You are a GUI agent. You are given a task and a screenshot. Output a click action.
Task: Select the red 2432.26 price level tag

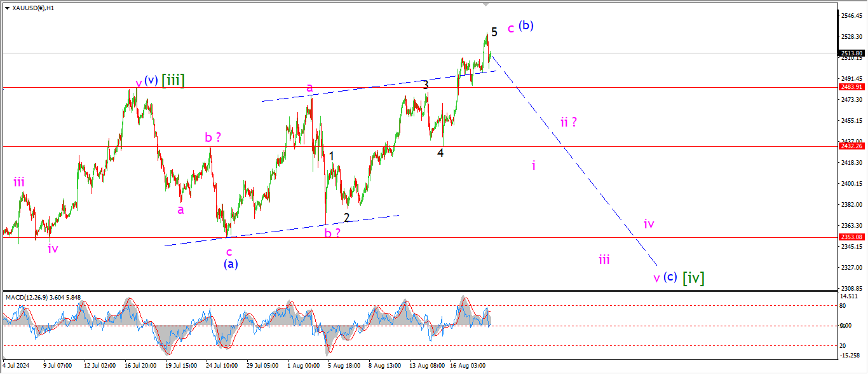click(850, 146)
